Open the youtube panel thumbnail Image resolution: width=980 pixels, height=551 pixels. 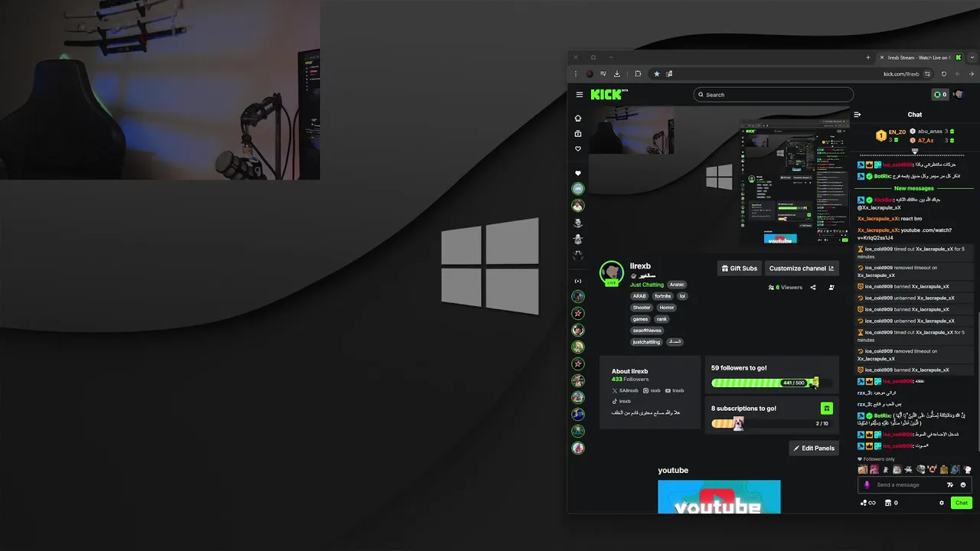tap(719, 497)
